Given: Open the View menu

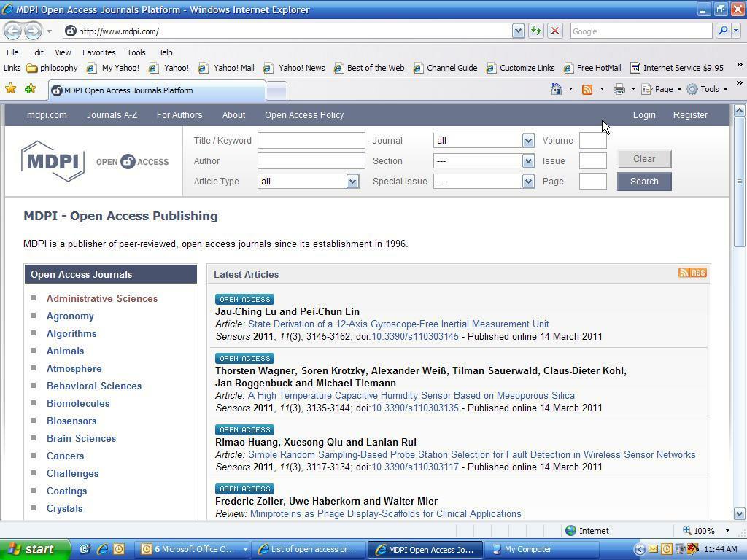Looking at the screenshot, I should coord(63,52).
